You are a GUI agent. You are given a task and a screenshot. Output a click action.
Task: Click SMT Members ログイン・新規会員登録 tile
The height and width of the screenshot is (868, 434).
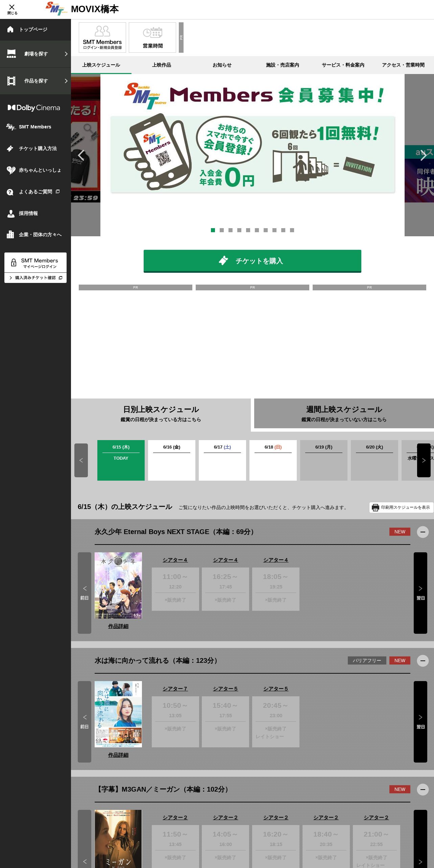click(102, 38)
